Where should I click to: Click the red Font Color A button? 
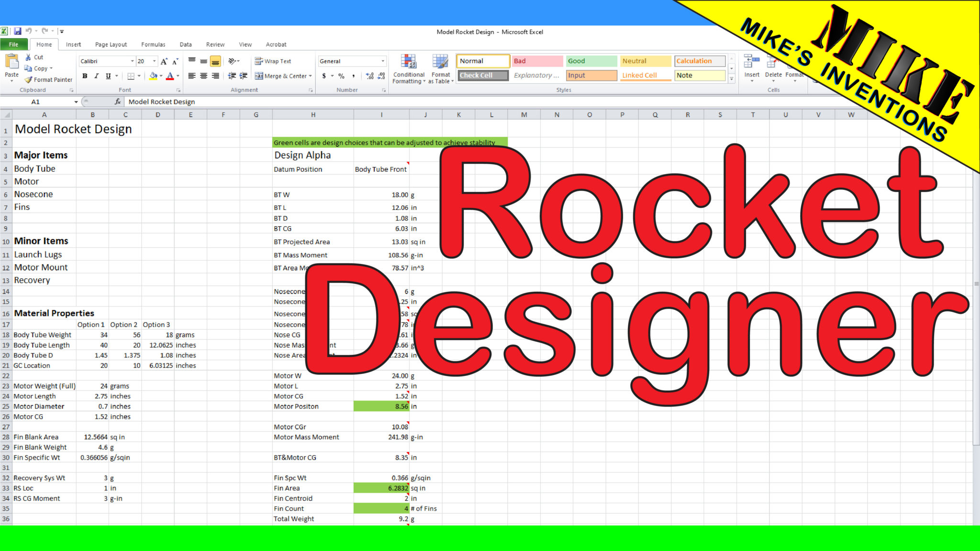[170, 76]
